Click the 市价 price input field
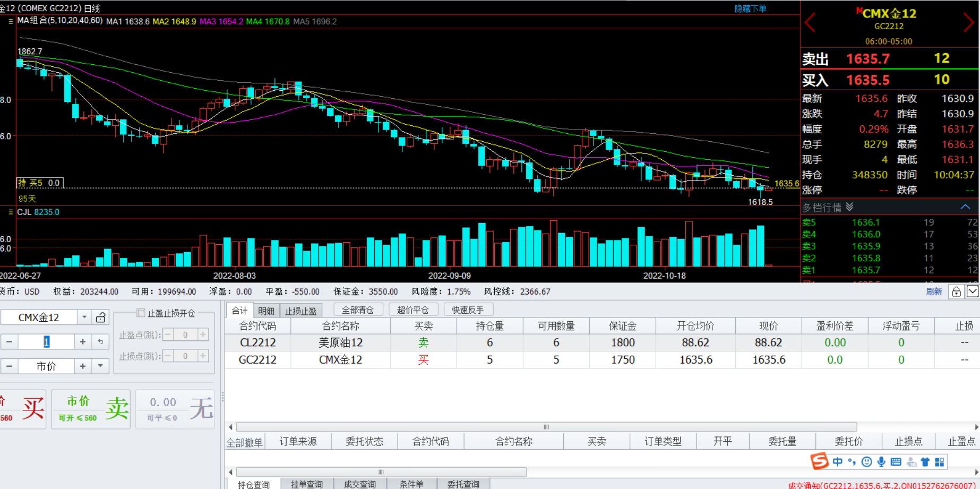Screen dimensions: 980x489 click(x=46, y=366)
